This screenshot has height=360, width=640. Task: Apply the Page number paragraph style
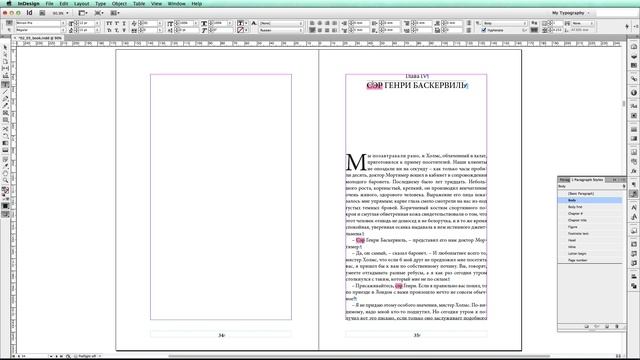(590, 260)
